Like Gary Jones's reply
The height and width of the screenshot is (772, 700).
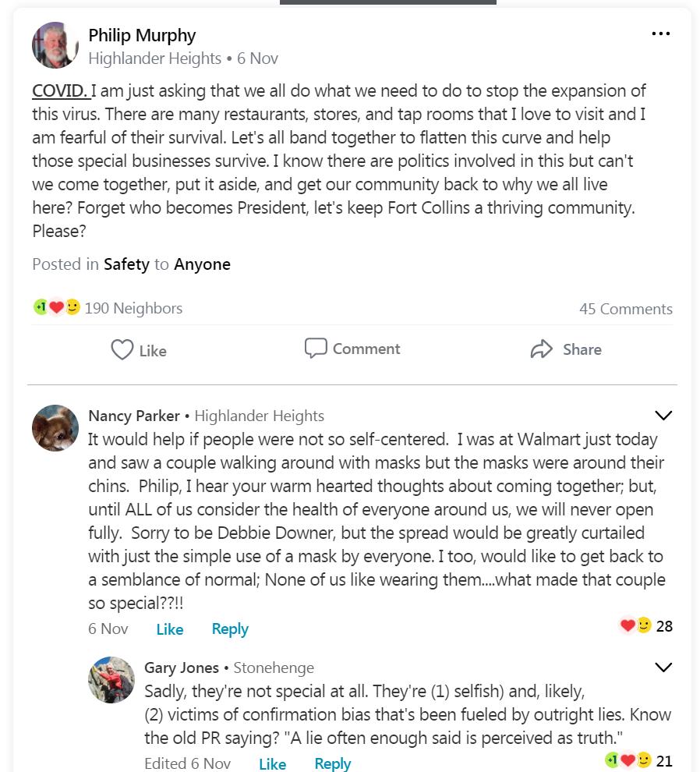click(x=272, y=763)
